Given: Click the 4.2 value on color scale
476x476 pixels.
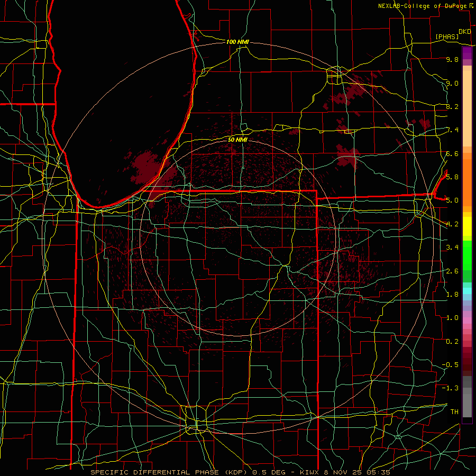Looking at the screenshot, I should click(452, 224).
